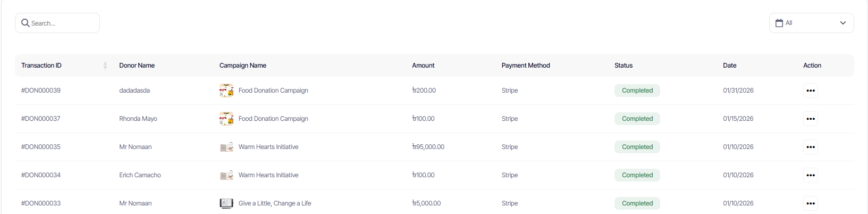Click the Completed status for #DON000033
This screenshot has width=868, height=214.
pos(637,203)
